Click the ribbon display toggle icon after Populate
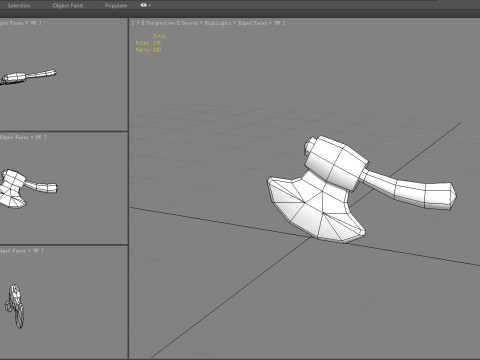 (144, 5)
